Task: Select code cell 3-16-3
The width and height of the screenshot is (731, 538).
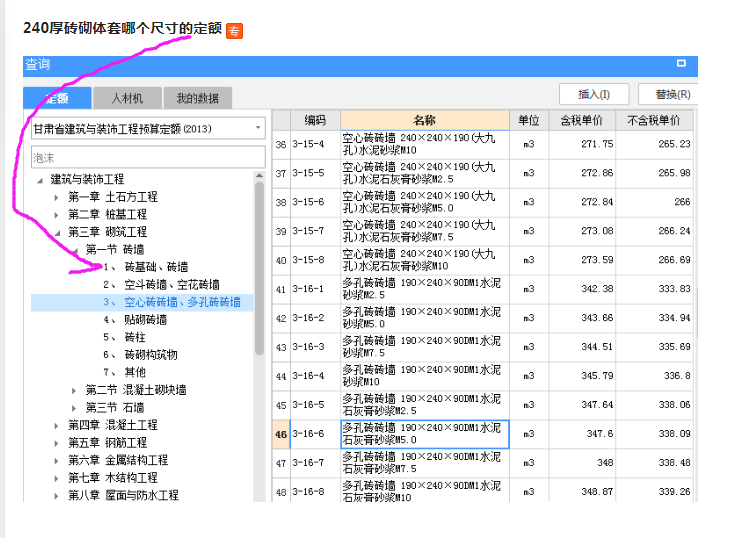Action: click(315, 347)
